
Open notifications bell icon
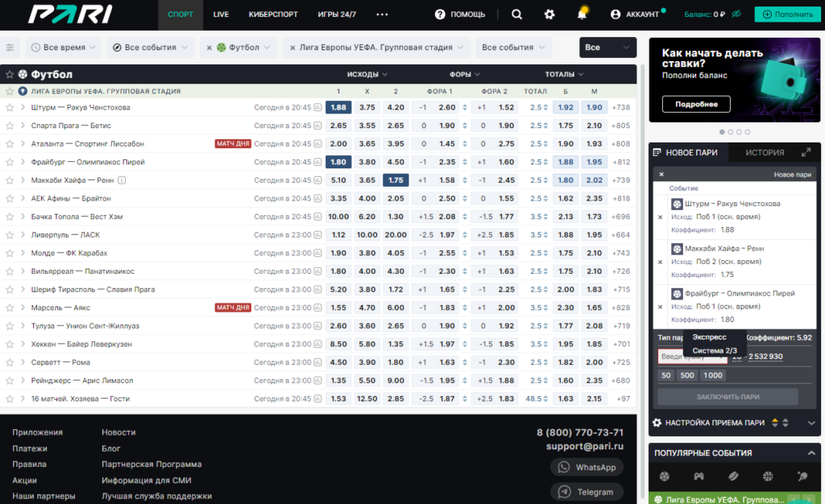coord(582,13)
